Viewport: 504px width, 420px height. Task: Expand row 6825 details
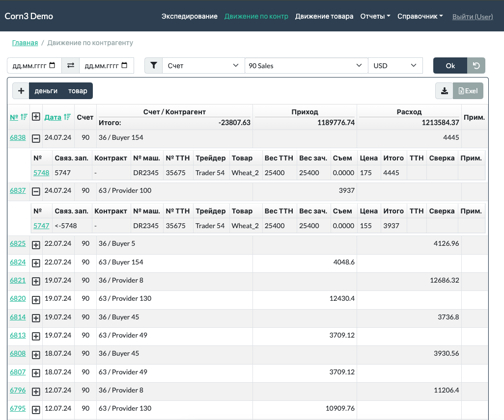[x=36, y=244]
